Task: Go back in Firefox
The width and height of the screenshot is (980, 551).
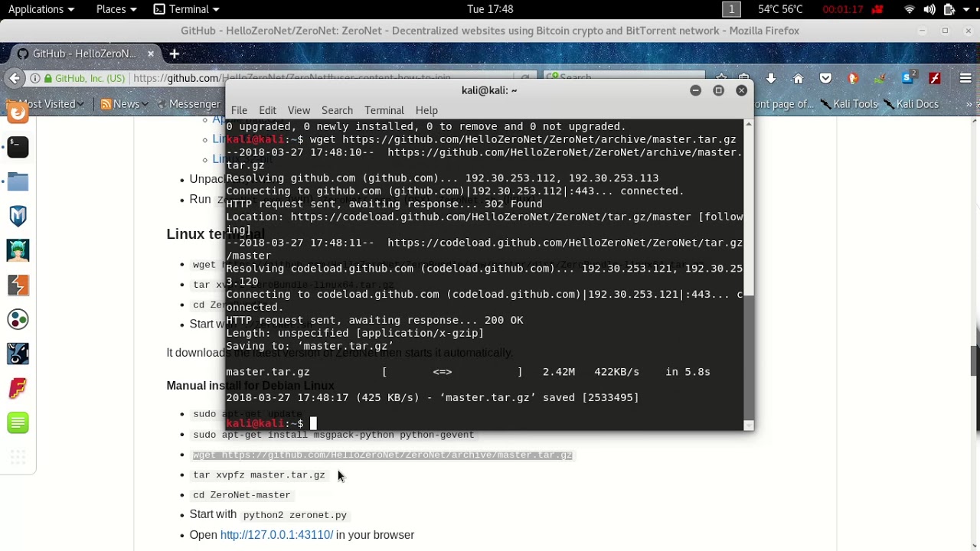Action: pyautogui.click(x=15, y=78)
